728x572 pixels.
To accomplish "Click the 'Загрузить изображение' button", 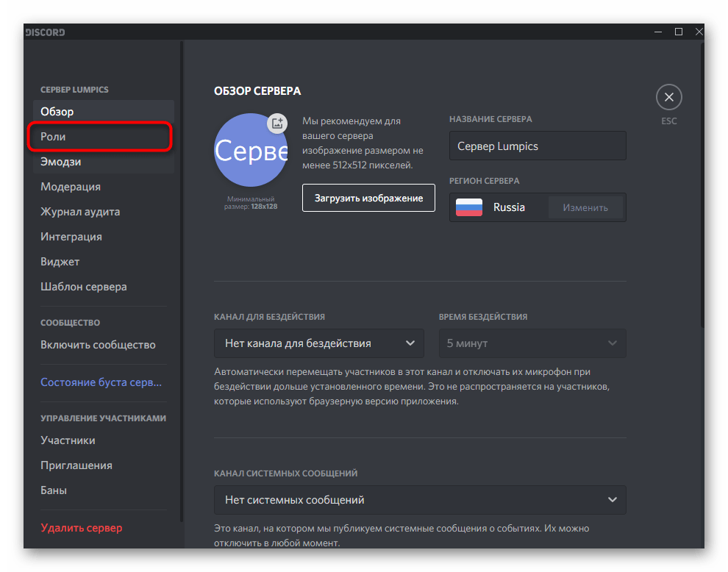I will point(368,198).
